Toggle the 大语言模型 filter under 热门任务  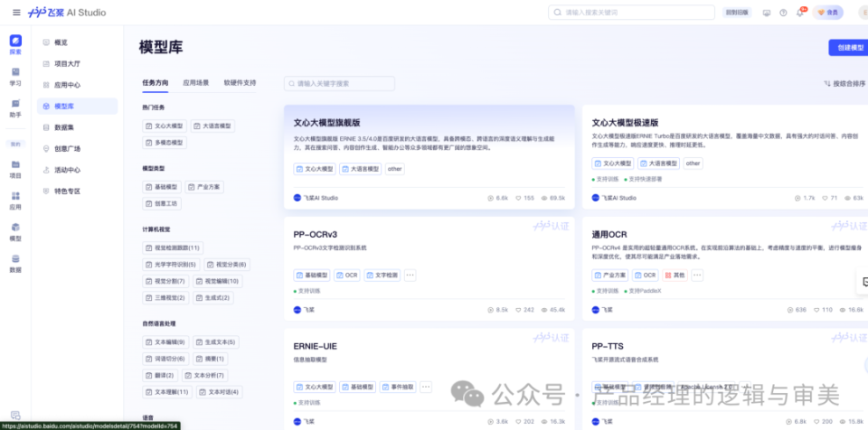point(212,126)
